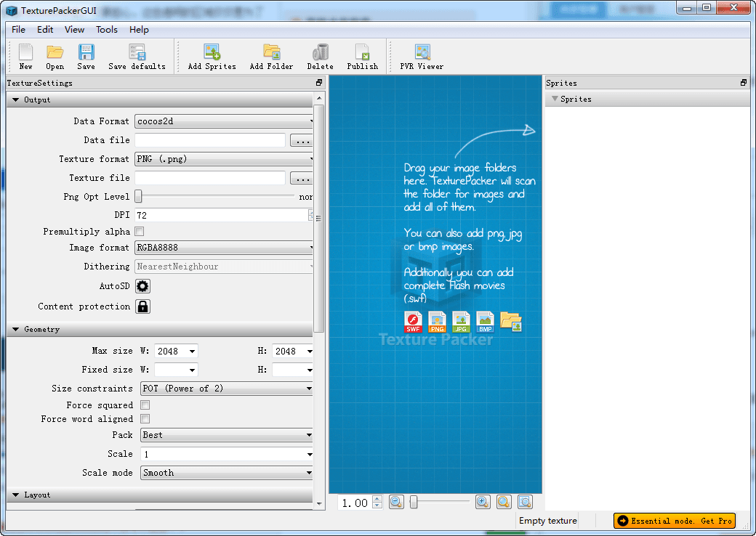Viewport: 756px width, 536px height.
Task: Enable Premultiply alpha
Action: pyautogui.click(x=137, y=230)
